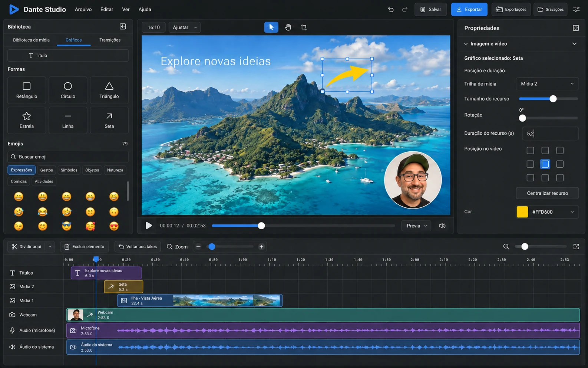
Task: Open the Cor #FFD600 dropdown
Action: 547,212
